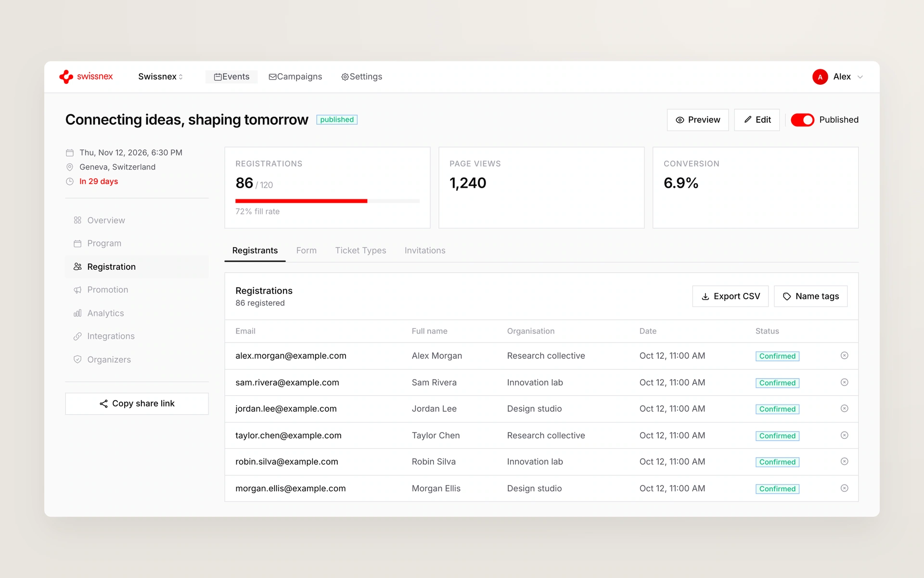
Task: Click the clock icon beside In 29 days
Action: 70,182
